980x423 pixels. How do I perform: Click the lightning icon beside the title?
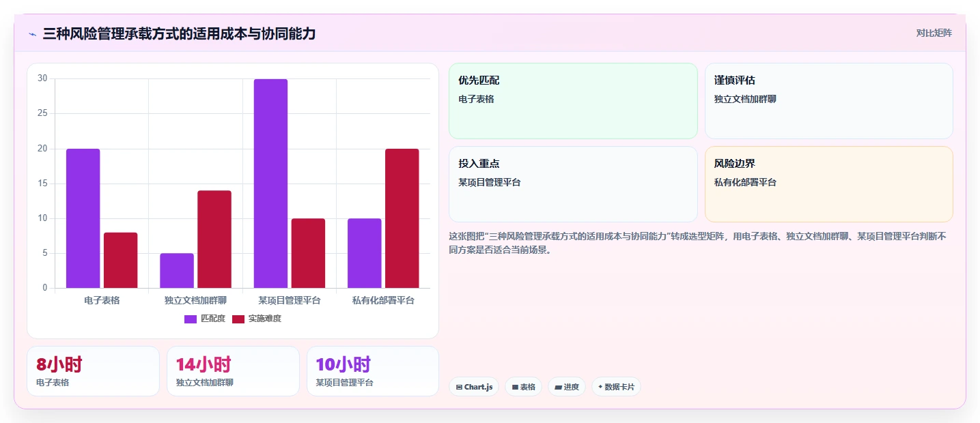coord(32,34)
